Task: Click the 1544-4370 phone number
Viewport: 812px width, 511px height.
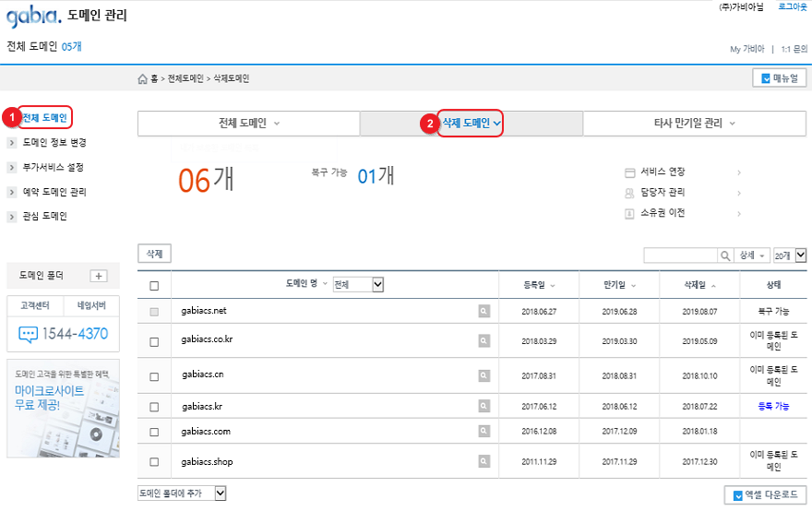Action: [75, 334]
